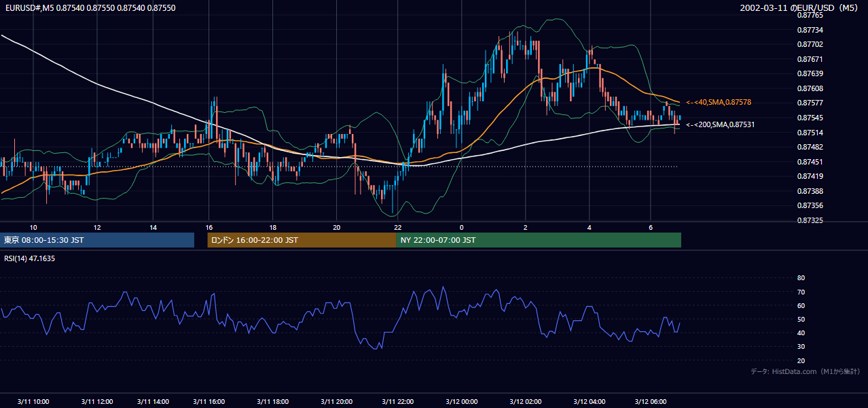The width and height of the screenshot is (868, 408).
Task: Click price level 0.87765 on axis
Action: [810, 15]
